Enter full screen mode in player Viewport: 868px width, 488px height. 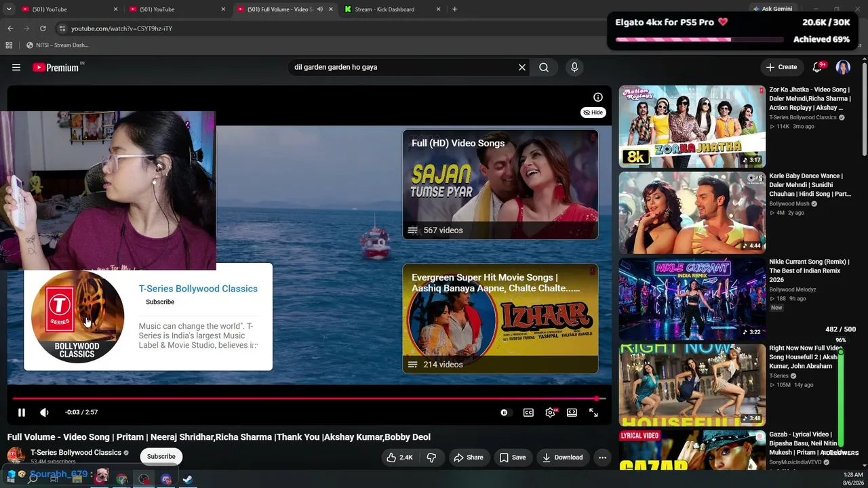pyautogui.click(x=593, y=412)
